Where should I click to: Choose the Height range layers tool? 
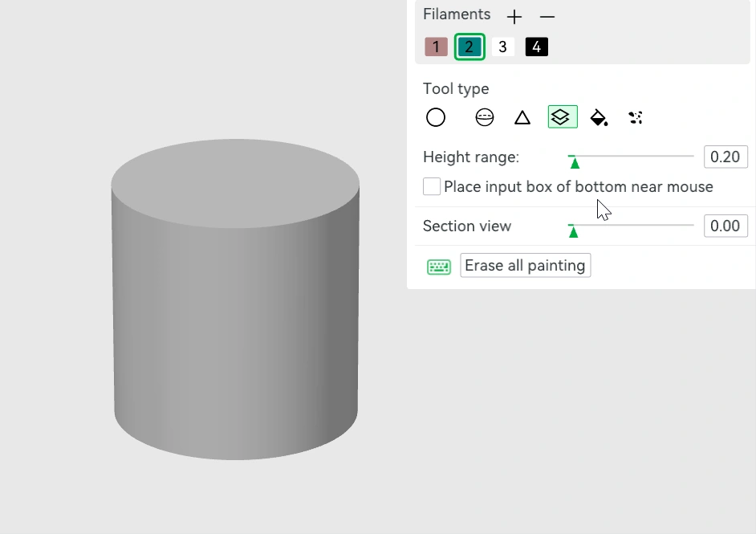[x=563, y=116]
